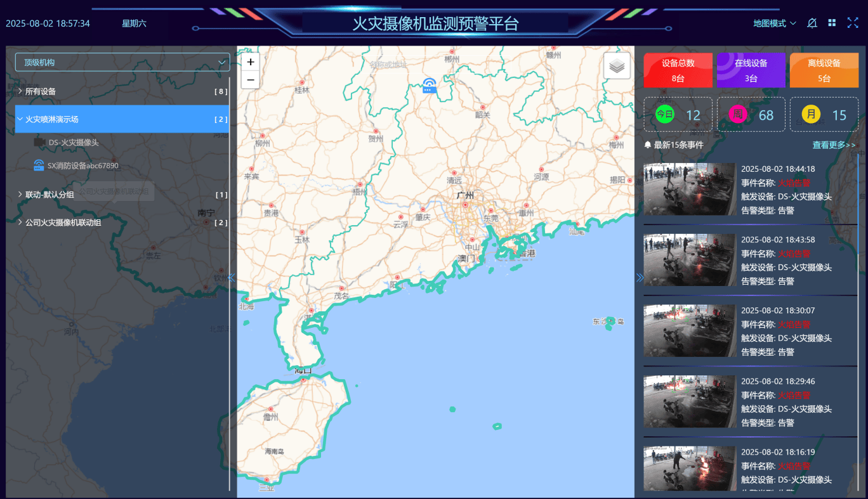
Task: Click the notification bell icon
Action: 812,23
